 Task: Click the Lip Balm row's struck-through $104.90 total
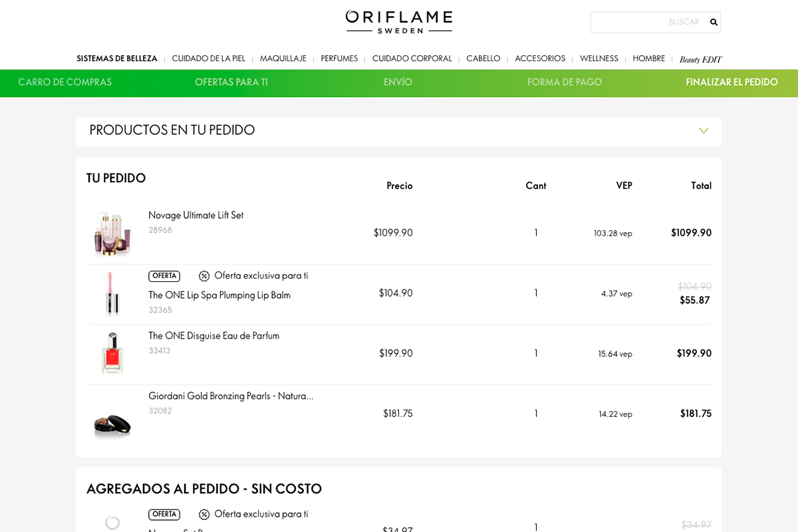(x=695, y=287)
